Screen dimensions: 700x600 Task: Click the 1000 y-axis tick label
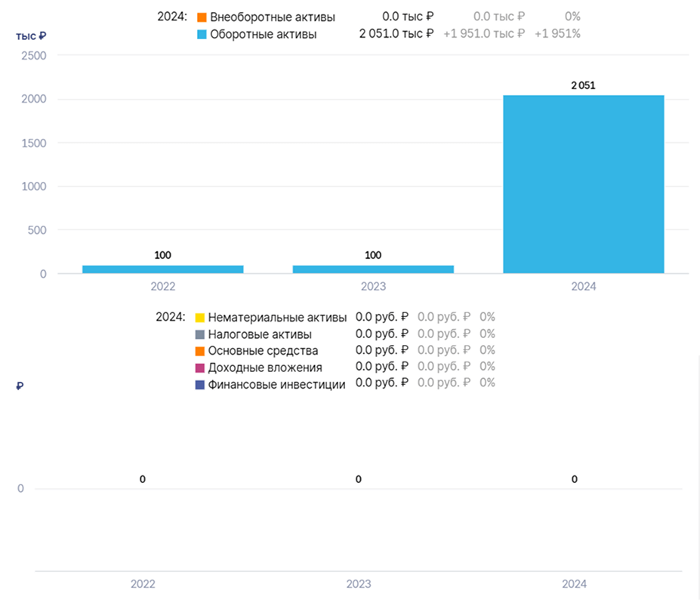[34, 186]
